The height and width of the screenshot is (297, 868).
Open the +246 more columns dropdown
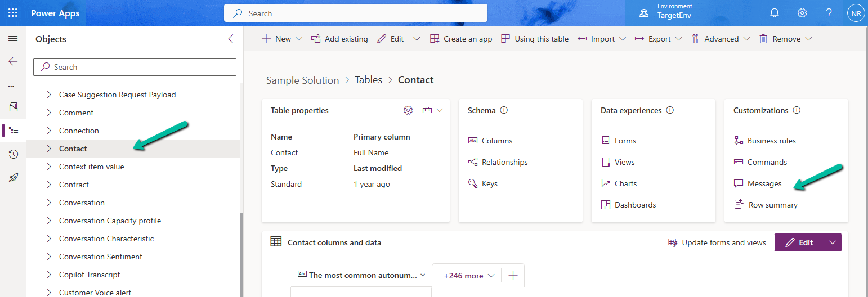[468, 276]
